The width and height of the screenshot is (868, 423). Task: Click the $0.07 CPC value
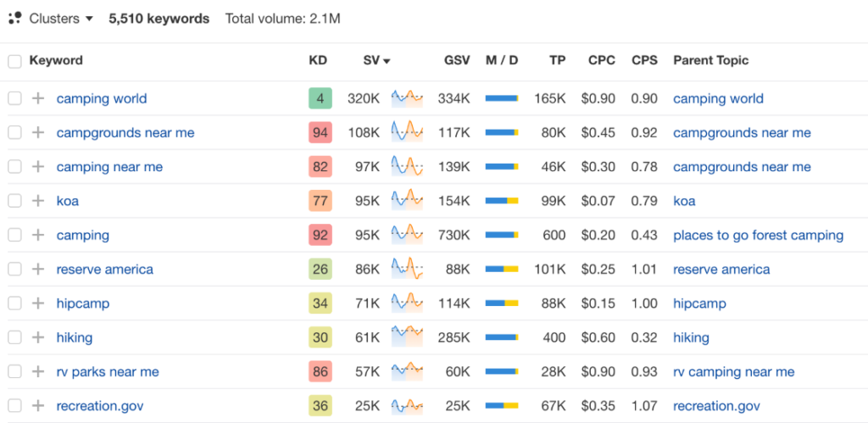coord(598,201)
